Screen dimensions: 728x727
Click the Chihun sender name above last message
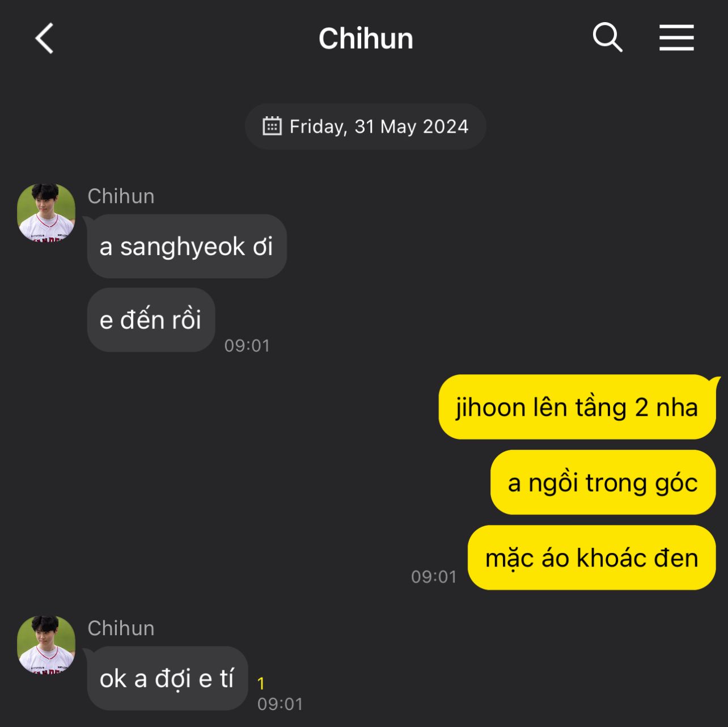click(x=121, y=628)
